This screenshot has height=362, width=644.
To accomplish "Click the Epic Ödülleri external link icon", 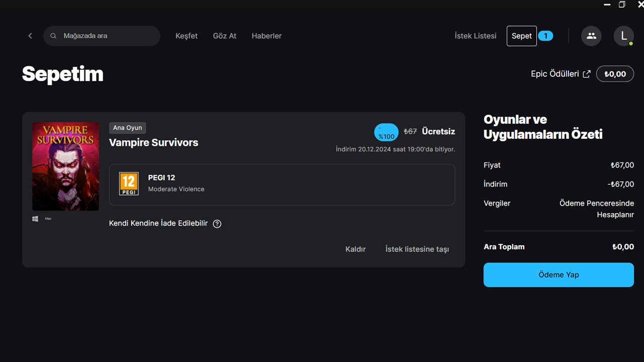I will point(586,74).
